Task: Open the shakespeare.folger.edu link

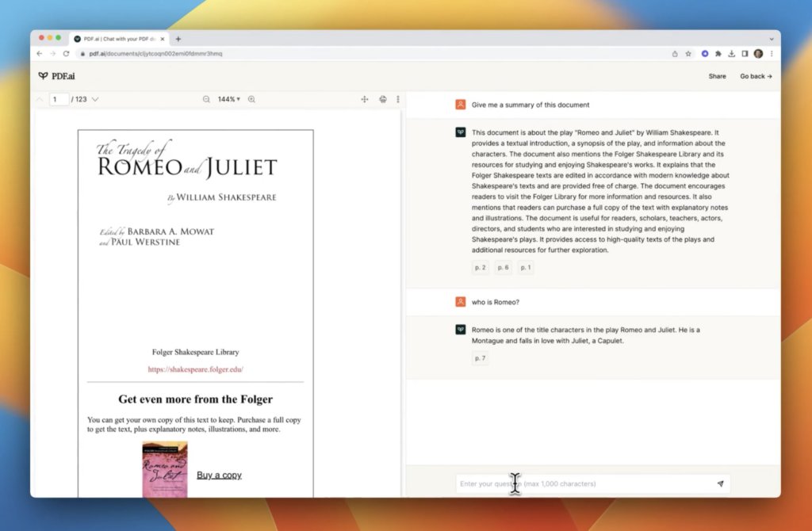Action: point(195,369)
